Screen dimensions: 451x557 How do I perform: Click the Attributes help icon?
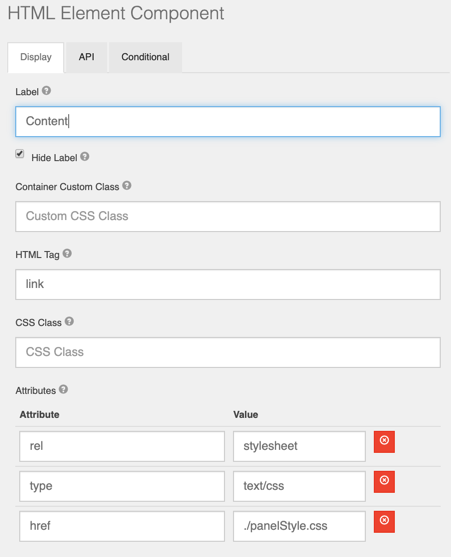(x=63, y=389)
